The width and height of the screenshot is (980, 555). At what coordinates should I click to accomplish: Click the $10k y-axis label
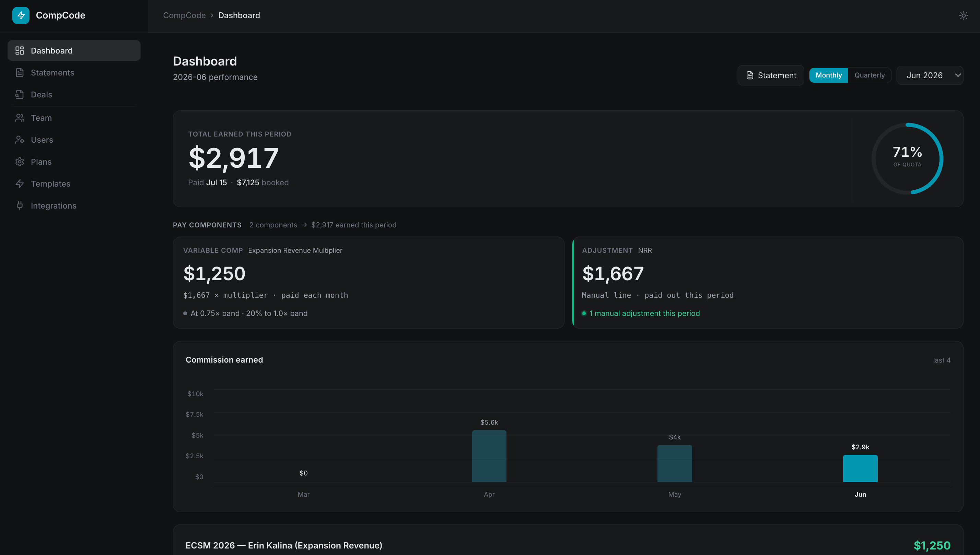195,394
